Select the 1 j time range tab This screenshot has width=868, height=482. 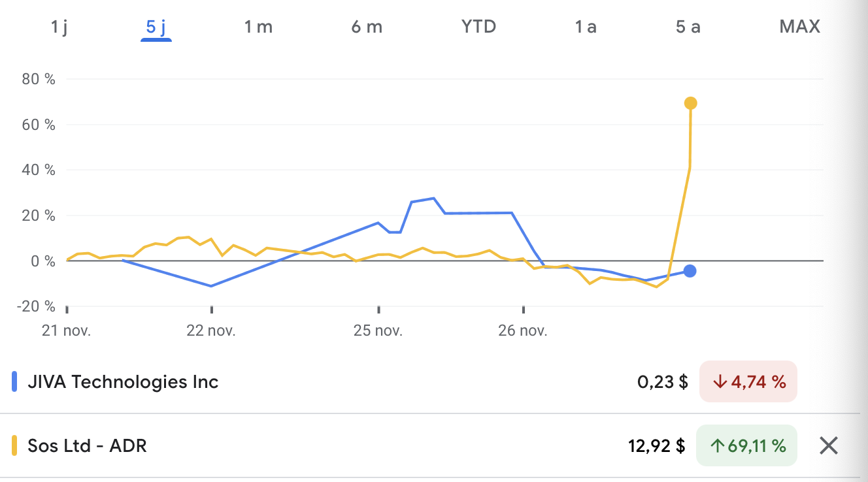click(x=59, y=27)
